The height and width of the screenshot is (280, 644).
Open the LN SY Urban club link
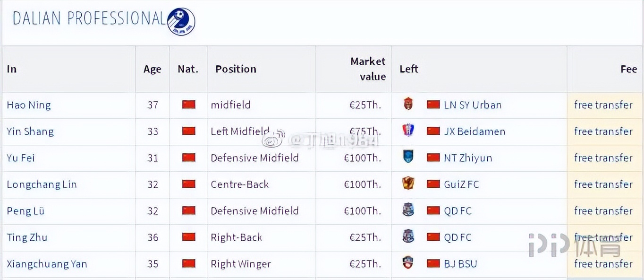coord(473,105)
